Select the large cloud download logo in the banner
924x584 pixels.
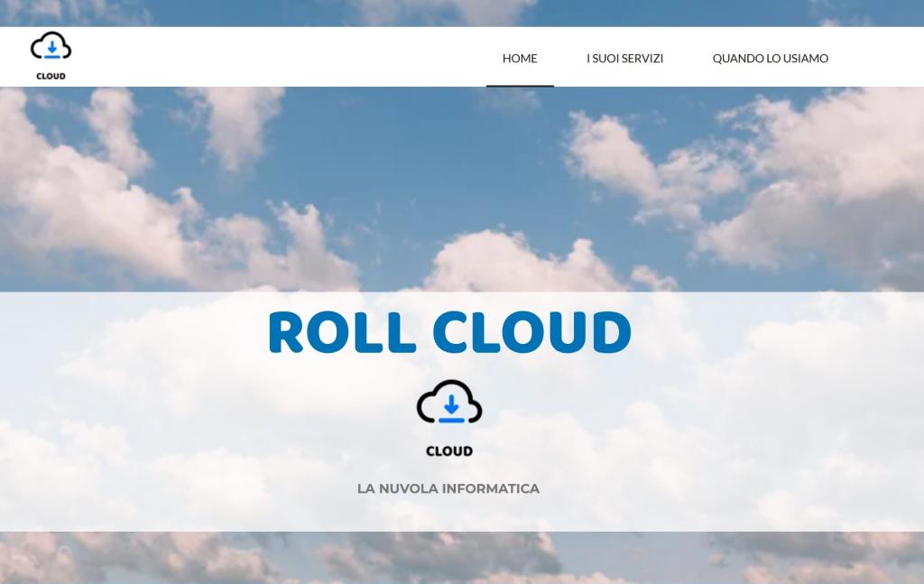[x=449, y=419]
